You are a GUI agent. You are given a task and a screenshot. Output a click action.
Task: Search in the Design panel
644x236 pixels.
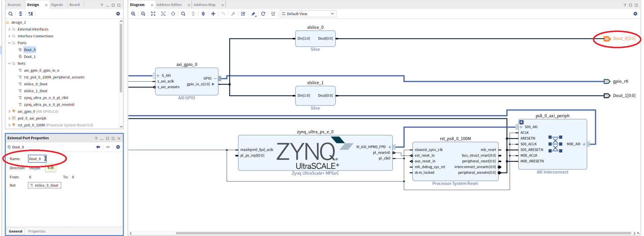[x=10, y=14]
